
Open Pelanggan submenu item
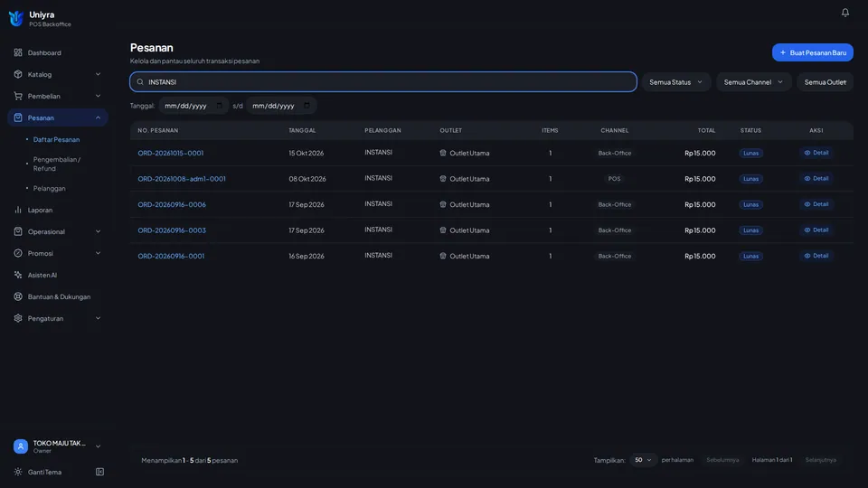(49, 188)
